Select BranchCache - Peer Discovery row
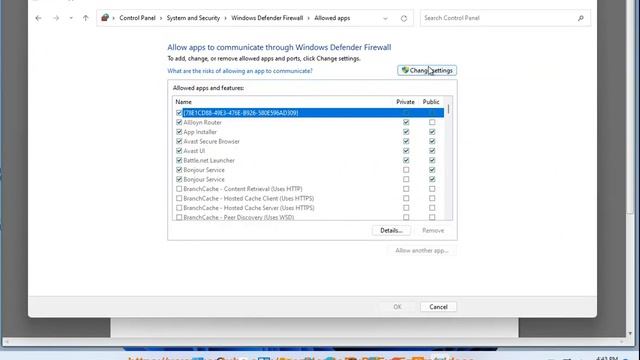The width and height of the screenshot is (640, 360). [309, 217]
